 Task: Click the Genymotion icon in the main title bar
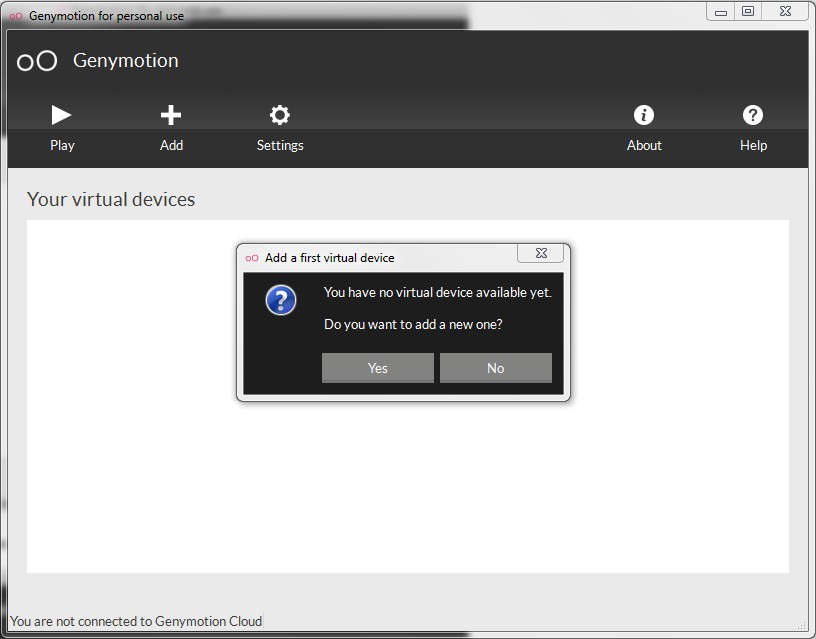tap(16, 16)
